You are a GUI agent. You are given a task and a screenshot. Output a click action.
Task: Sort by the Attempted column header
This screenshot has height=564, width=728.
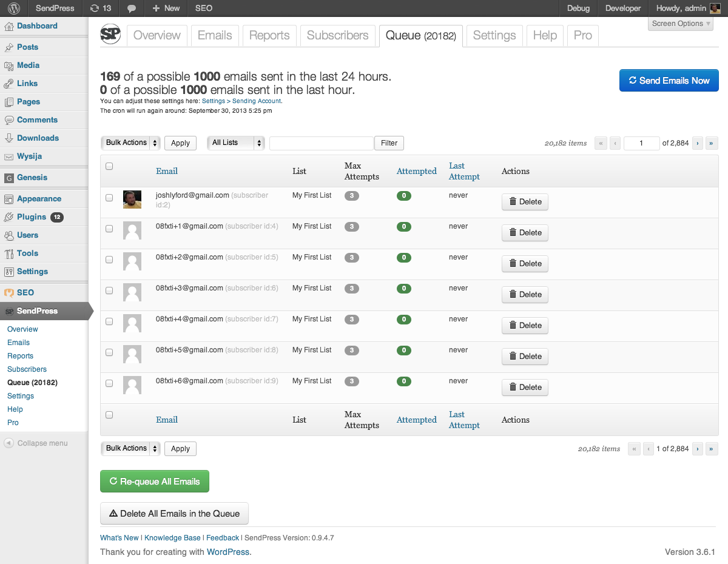417,171
